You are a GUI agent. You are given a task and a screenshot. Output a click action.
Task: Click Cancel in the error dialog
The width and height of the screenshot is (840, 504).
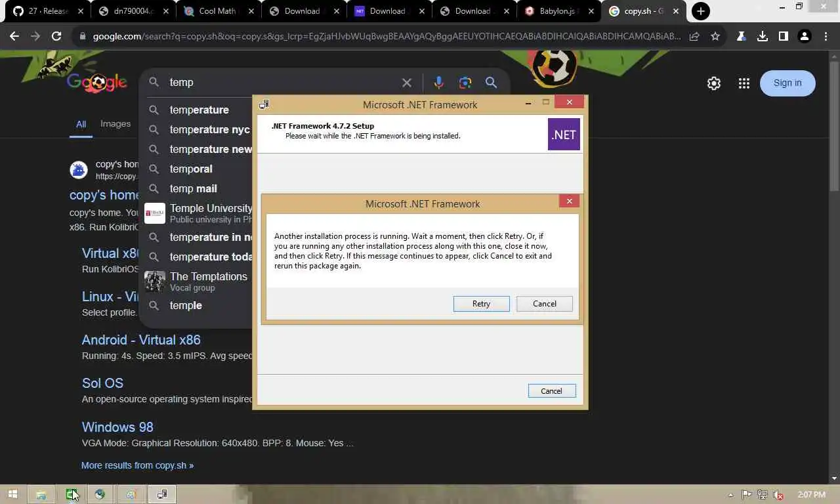[x=544, y=304]
